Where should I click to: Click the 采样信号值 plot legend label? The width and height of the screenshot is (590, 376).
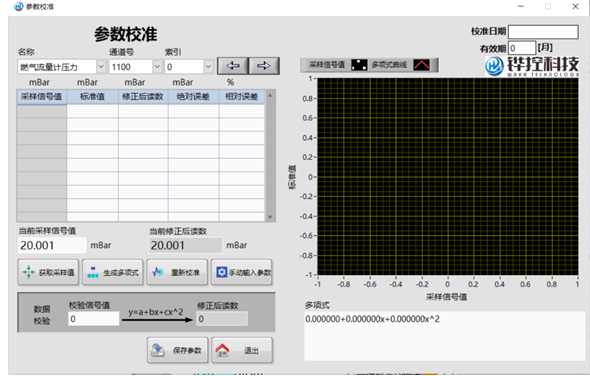coord(327,65)
